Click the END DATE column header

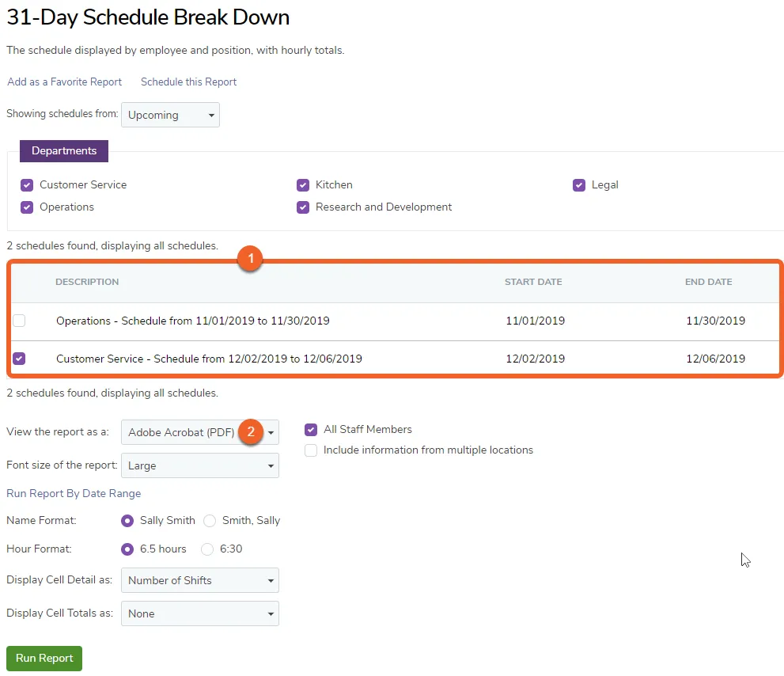pyautogui.click(x=709, y=282)
